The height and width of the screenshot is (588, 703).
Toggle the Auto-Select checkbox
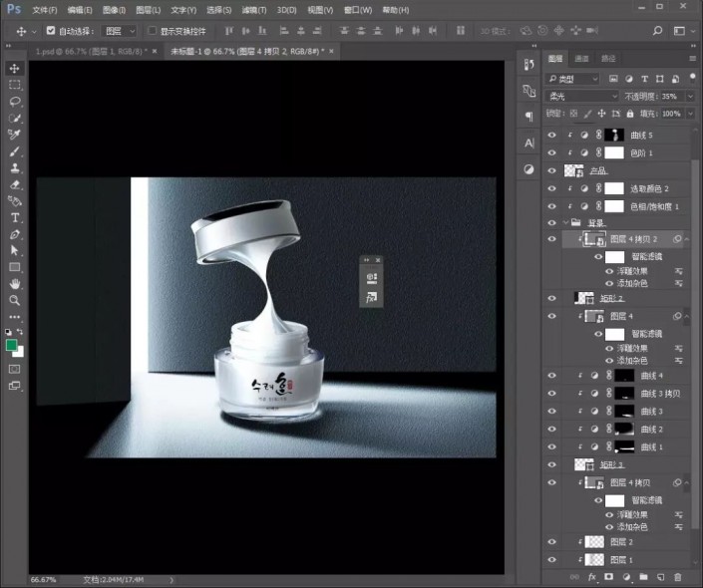[x=51, y=31]
